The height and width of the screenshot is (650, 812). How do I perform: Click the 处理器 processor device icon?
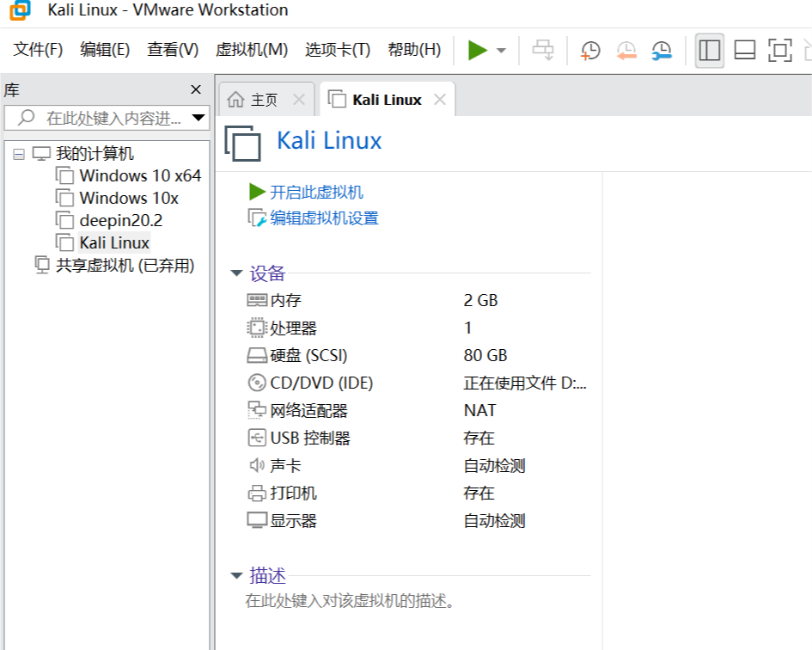coord(257,328)
